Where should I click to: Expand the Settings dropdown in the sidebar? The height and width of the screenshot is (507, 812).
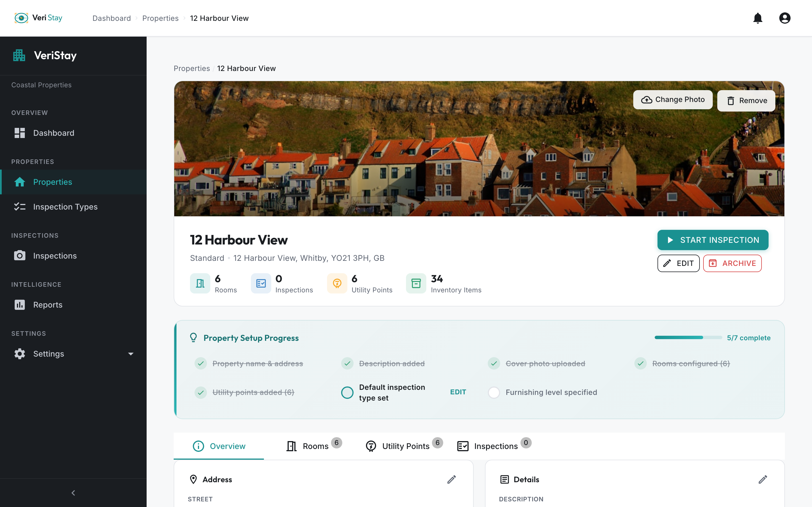pyautogui.click(x=131, y=354)
